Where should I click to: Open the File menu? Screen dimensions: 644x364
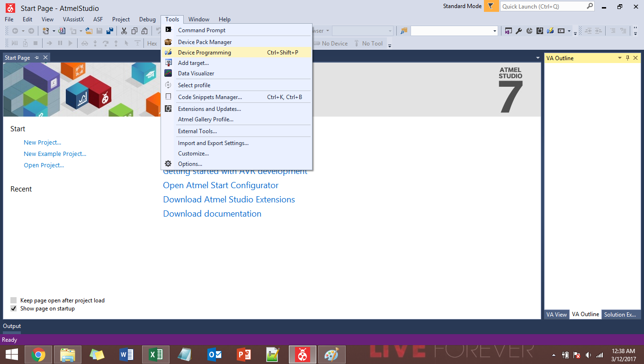(9, 19)
